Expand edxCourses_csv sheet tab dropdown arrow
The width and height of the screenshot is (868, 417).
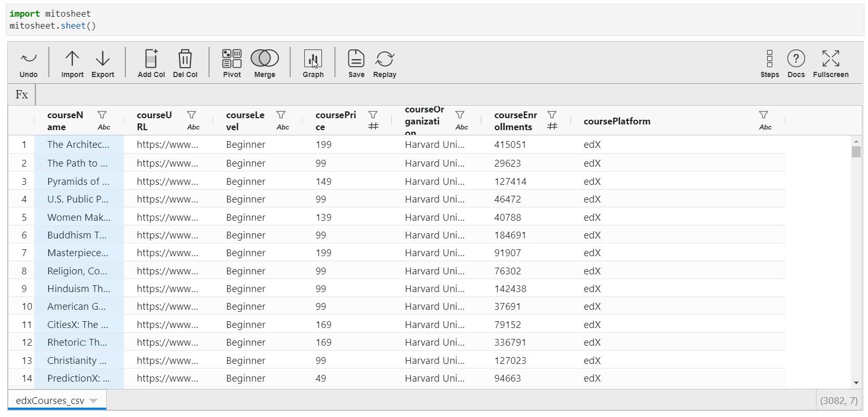tap(94, 401)
